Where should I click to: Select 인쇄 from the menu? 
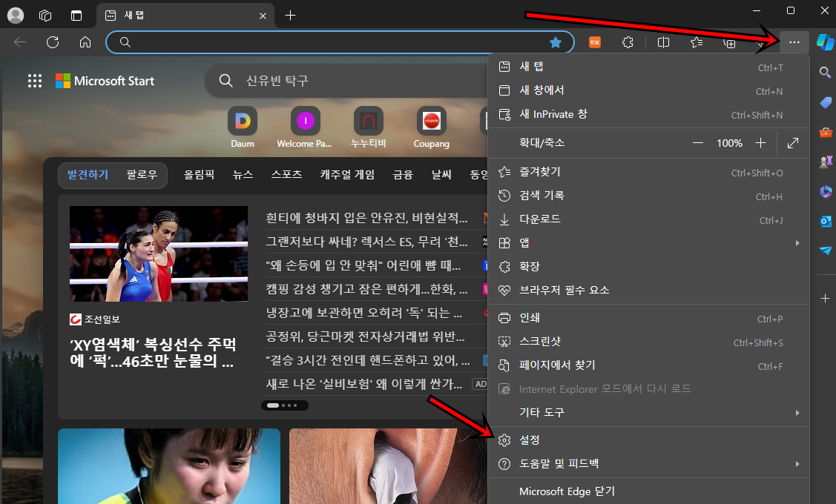tap(649, 318)
